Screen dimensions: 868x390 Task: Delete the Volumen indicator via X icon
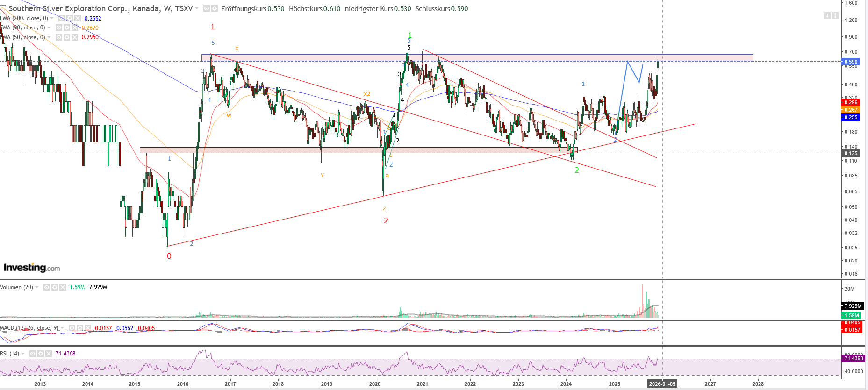coord(62,287)
